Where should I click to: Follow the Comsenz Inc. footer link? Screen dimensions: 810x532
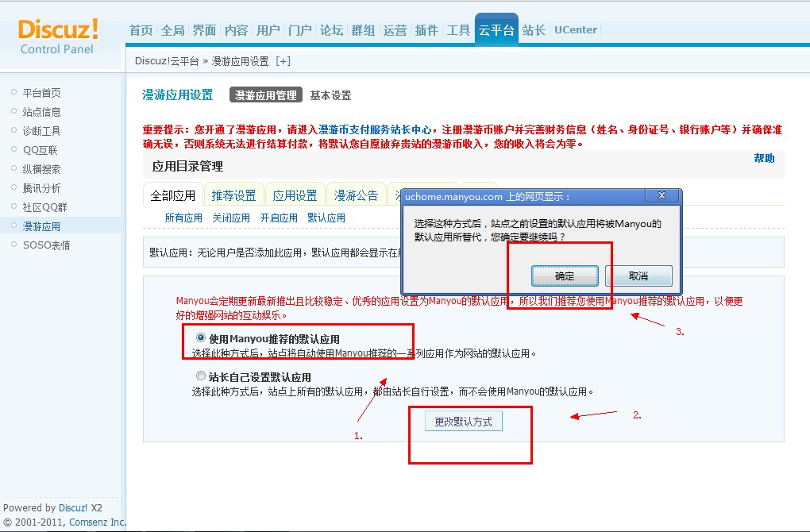click(98, 522)
